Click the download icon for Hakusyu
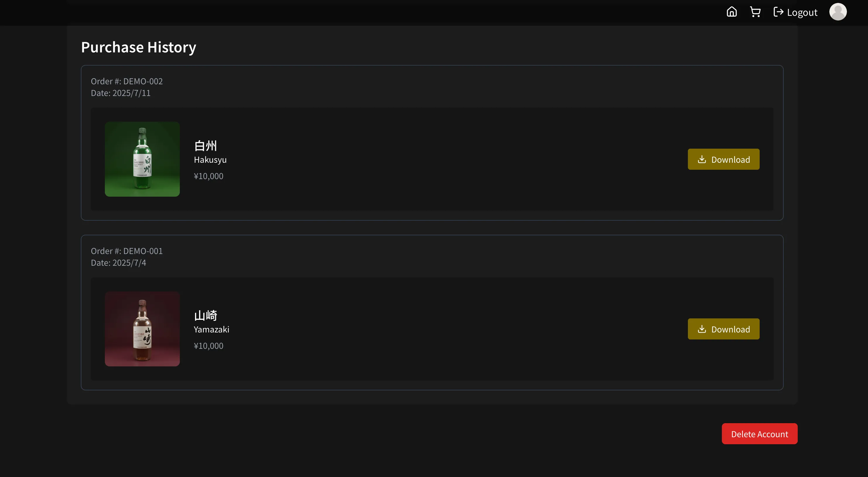 [x=702, y=159]
